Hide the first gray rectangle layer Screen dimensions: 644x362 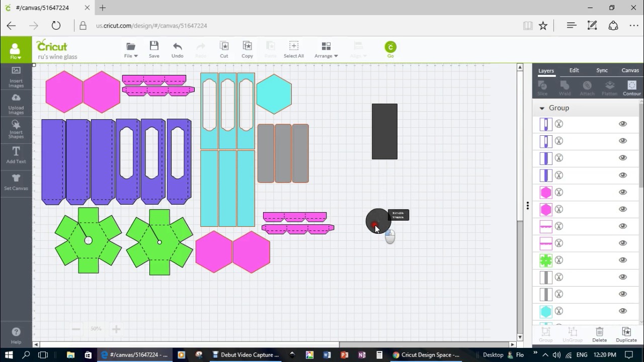(x=623, y=277)
